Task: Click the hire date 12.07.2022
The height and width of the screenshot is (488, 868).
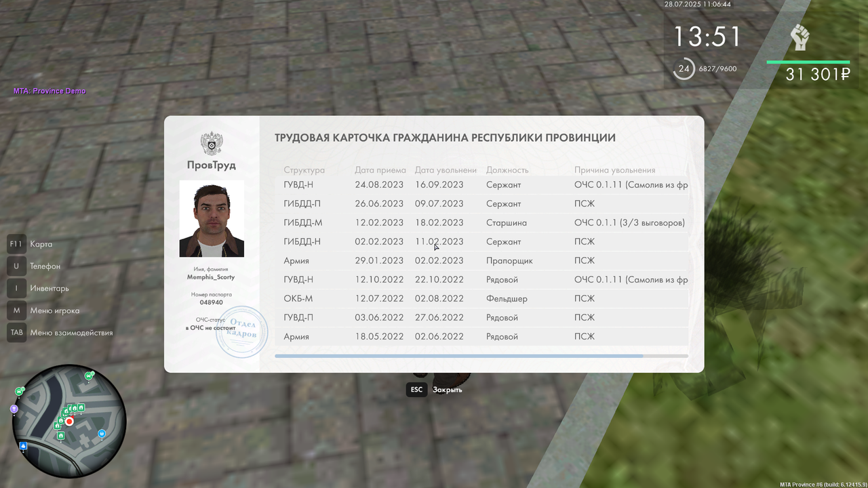Action: [379, 299]
